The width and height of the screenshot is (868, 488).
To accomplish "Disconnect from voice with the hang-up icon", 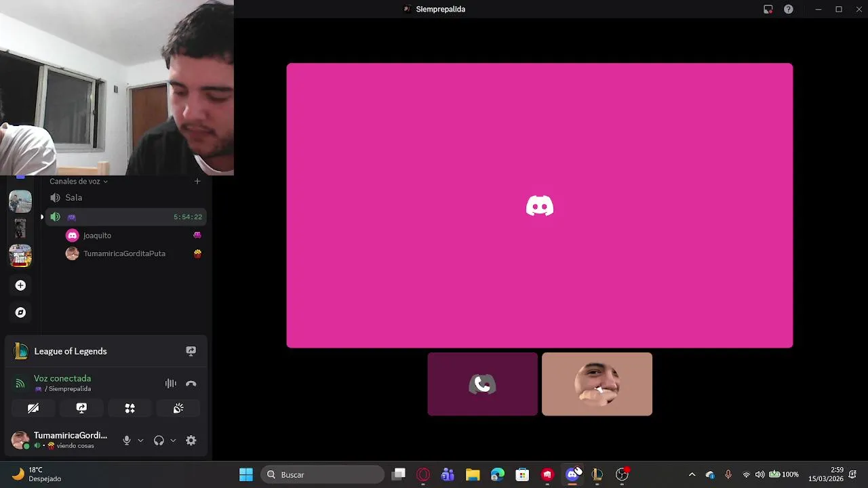I will click(x=191, y=384).
